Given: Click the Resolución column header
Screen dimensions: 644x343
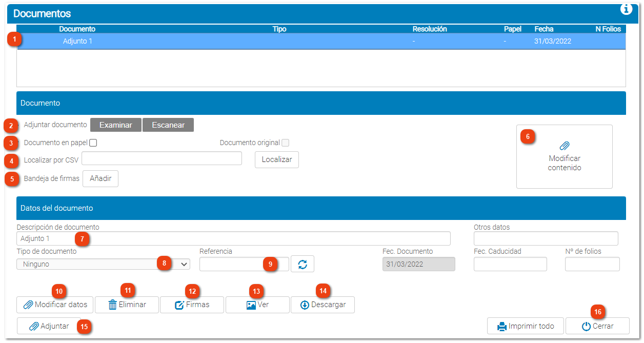Looking at the screenshot, I should click(430, 29).
